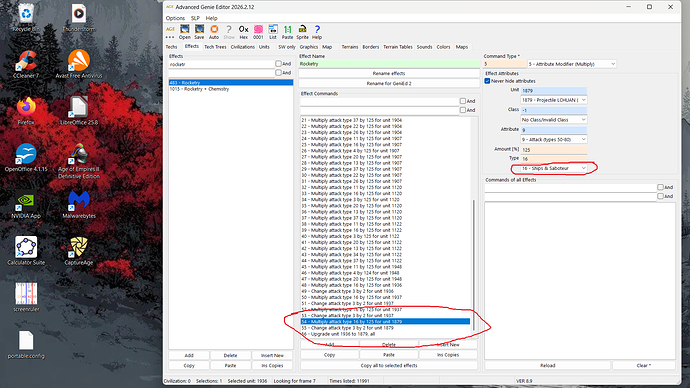Switch to the Units tab
Image resolution: width=690 pixels, height=388 pixels.
point(264,47)
